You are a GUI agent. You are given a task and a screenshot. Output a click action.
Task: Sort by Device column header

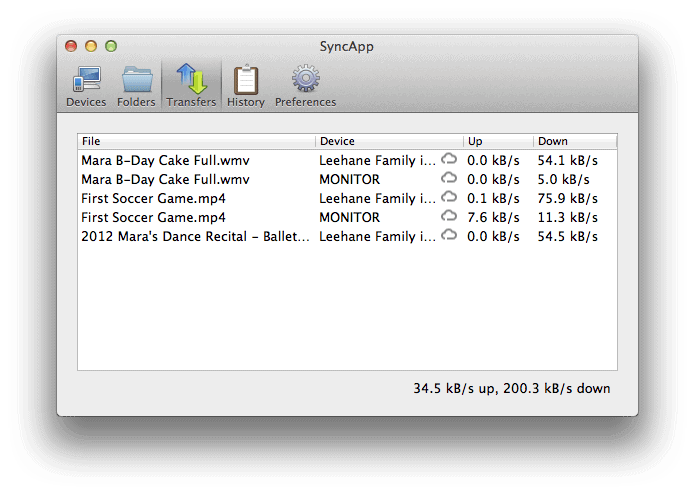[x=389, y=141]
